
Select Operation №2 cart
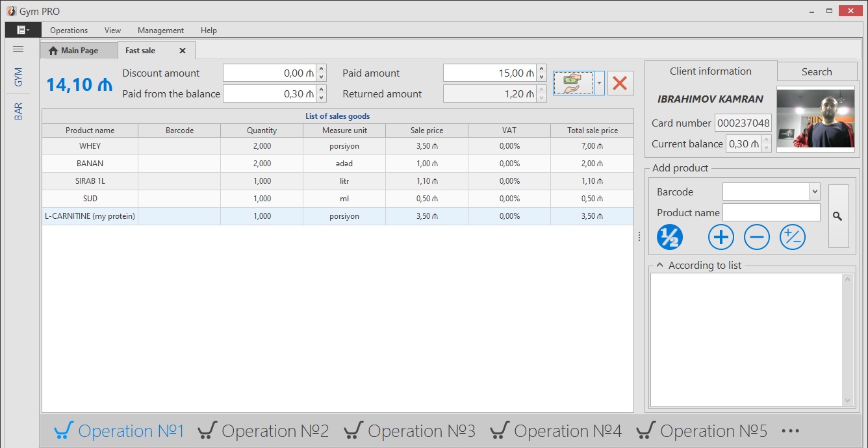(x=263, y=431)
